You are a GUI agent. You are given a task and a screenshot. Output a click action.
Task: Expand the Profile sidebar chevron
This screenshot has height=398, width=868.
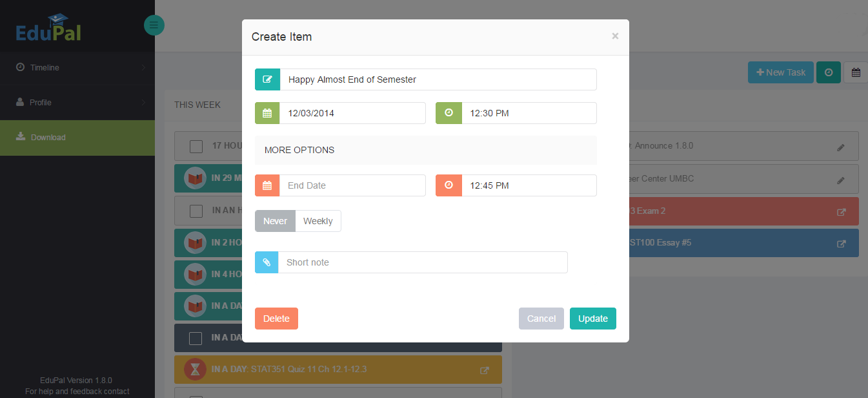pos(143,103)
